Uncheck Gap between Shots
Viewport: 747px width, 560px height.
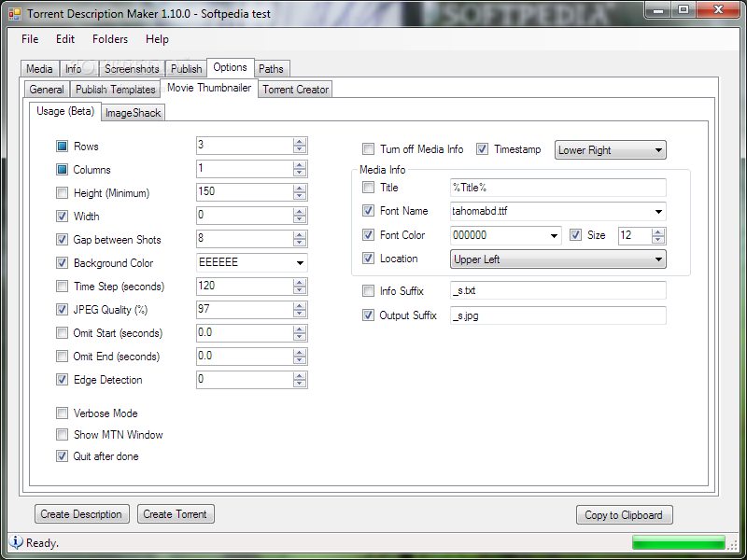(x=62, y=239)
